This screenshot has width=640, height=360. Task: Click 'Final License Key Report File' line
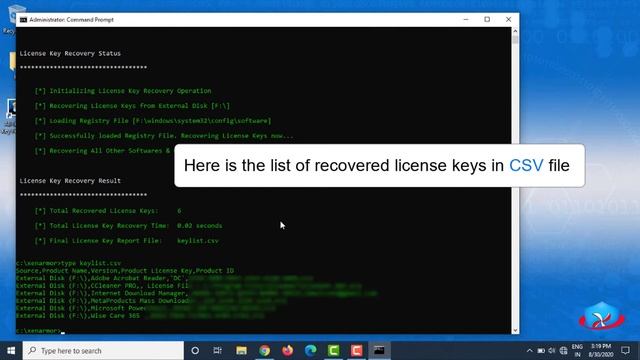[x=127, y=241]
